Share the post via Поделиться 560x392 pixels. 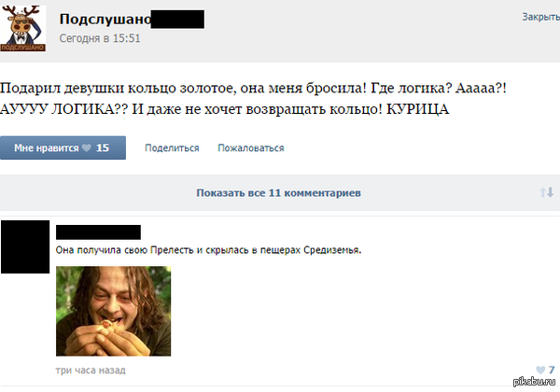[172, 147]
